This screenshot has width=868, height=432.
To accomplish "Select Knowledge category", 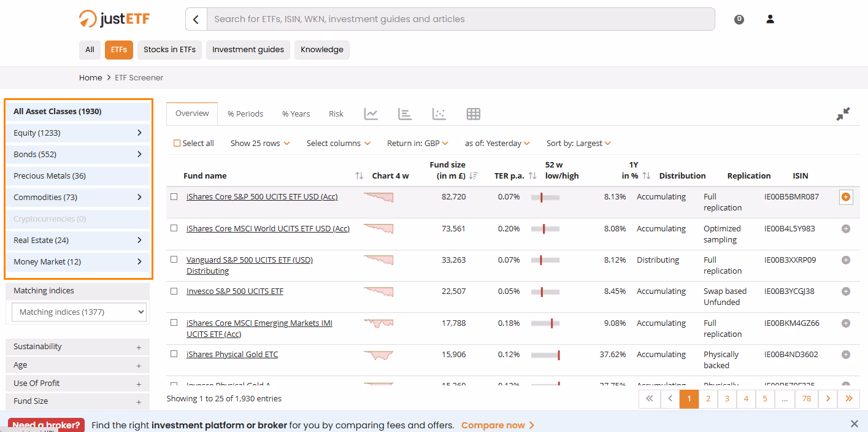I will [x=322, y=50].
